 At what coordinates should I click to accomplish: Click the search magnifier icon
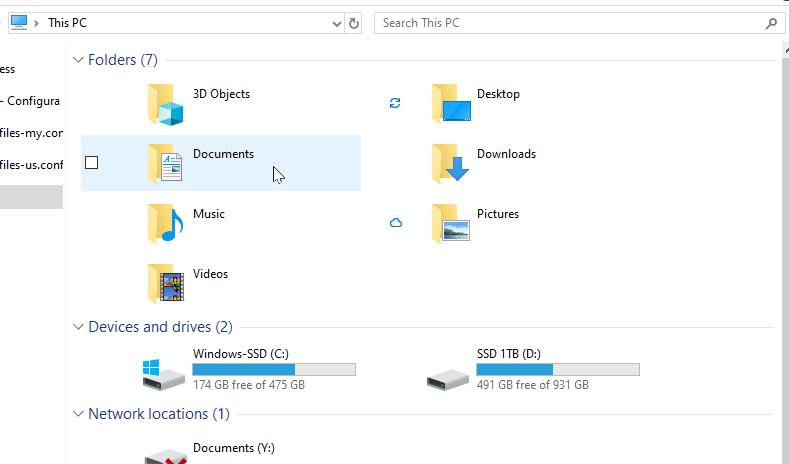pos(771,23)
